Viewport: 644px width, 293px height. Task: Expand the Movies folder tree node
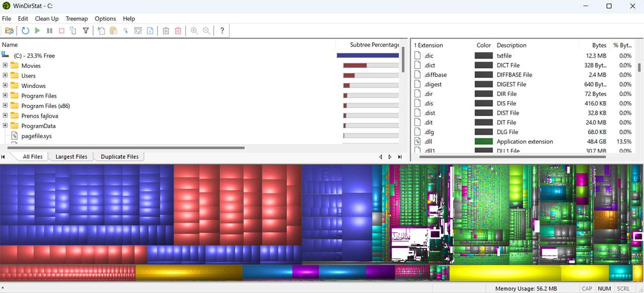tap(5, 65)
